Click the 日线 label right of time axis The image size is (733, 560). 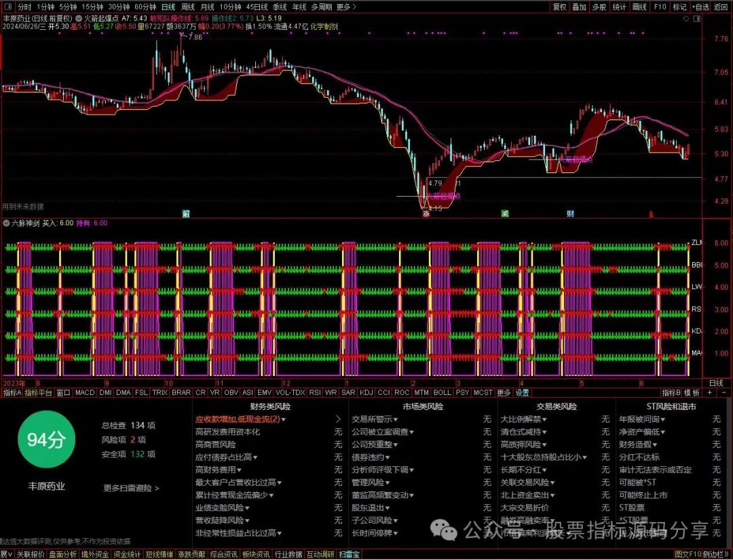[x=716, y=384]
